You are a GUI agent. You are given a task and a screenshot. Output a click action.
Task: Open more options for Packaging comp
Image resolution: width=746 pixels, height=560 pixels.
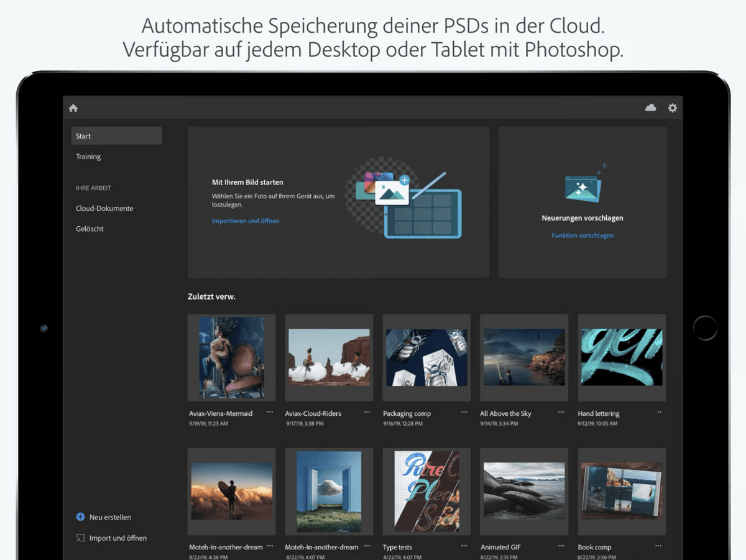coord(464,412)
